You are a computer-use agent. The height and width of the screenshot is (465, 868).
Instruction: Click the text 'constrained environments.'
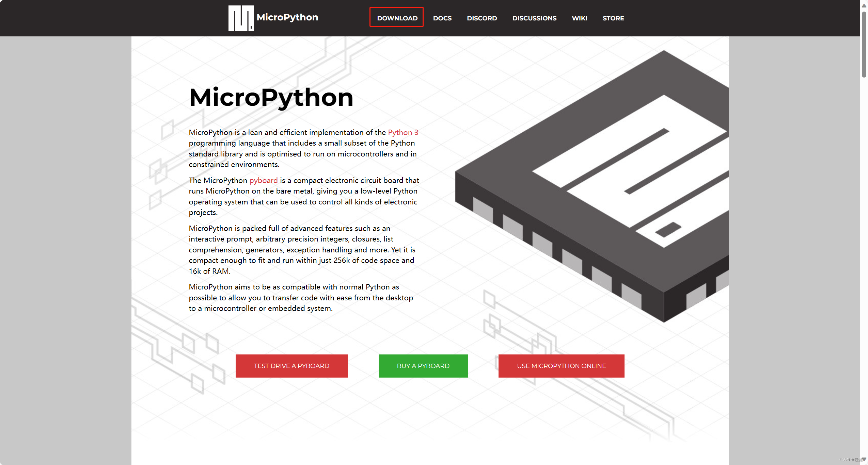[x=234, y=164]
